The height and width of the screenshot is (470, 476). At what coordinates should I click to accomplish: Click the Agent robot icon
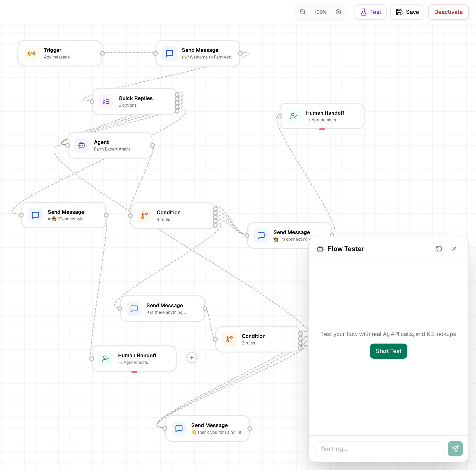click(81, 145)
